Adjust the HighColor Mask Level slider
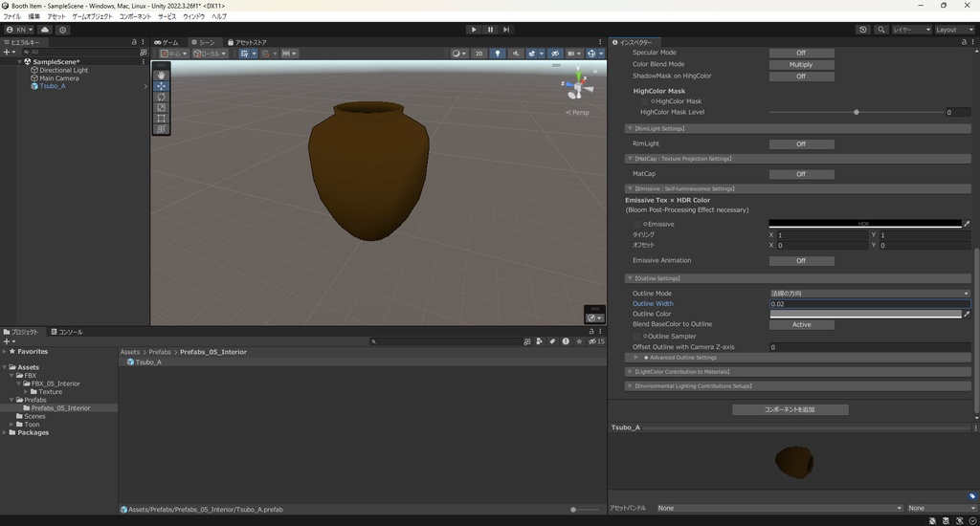 pyautogui.click(x=856, y=112)
